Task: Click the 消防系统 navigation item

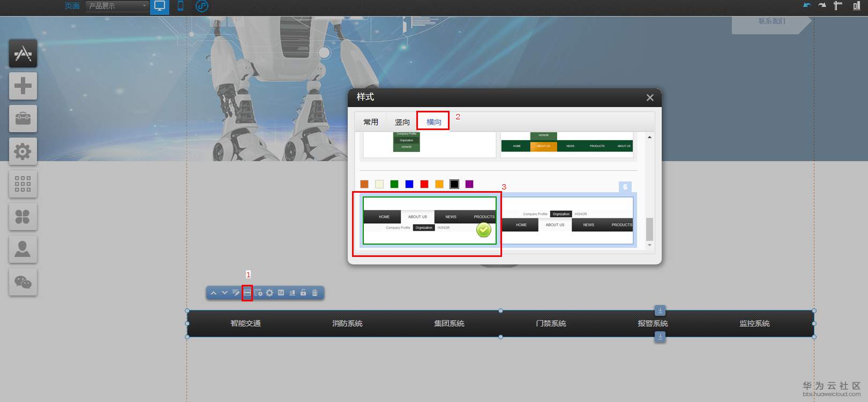Action: coord(348,323)
